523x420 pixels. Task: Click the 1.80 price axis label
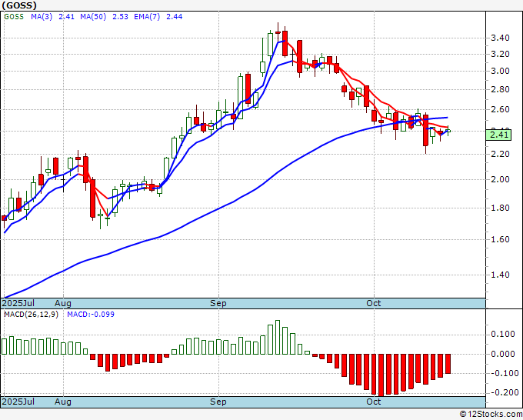(x=501, y=208)
